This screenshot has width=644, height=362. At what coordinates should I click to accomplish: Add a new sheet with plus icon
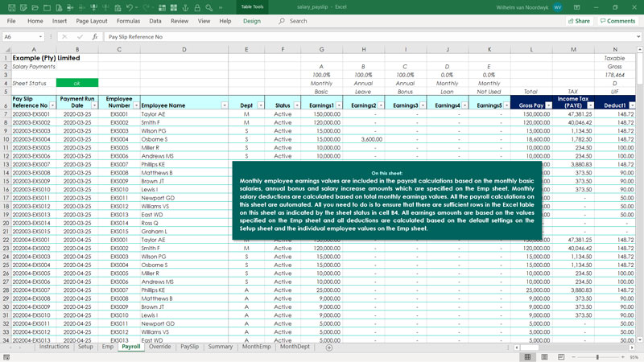click(329, 348)
